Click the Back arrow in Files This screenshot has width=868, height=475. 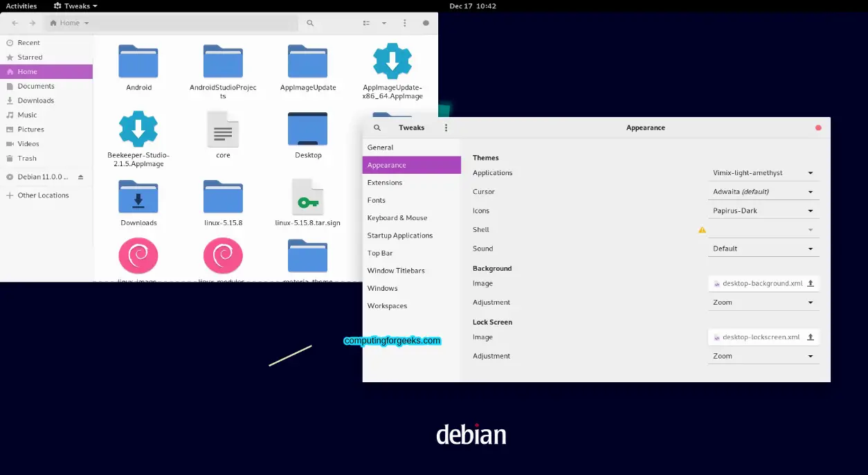click(x=14, y=22)
